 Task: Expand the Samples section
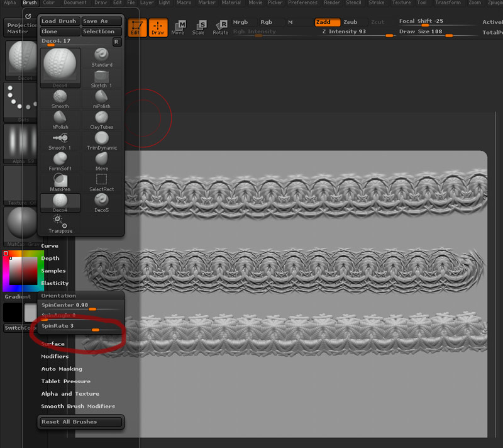[x=53, y=271]
